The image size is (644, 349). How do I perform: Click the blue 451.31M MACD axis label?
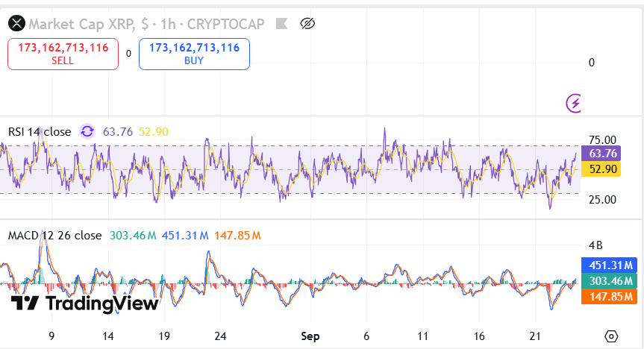coord(607,265)
